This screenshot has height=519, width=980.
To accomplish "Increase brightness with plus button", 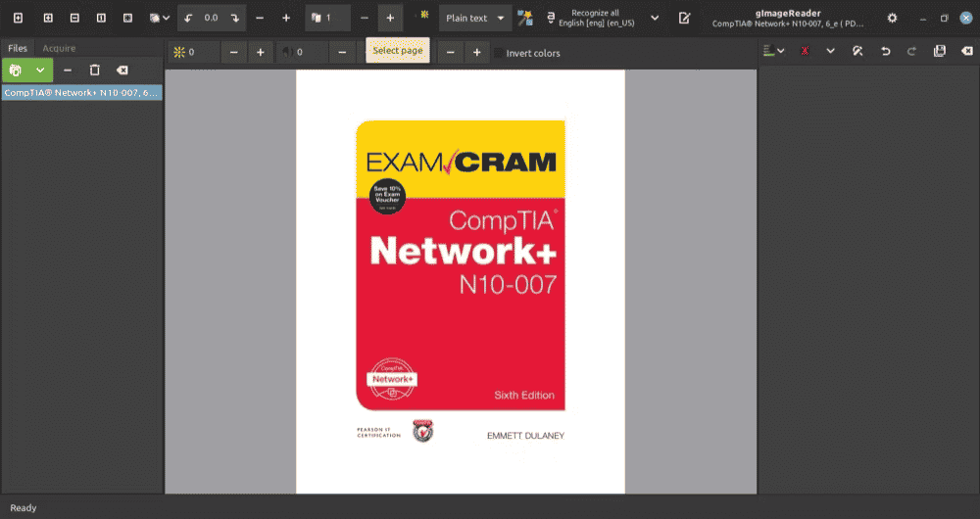I will [x=261, y=53].
